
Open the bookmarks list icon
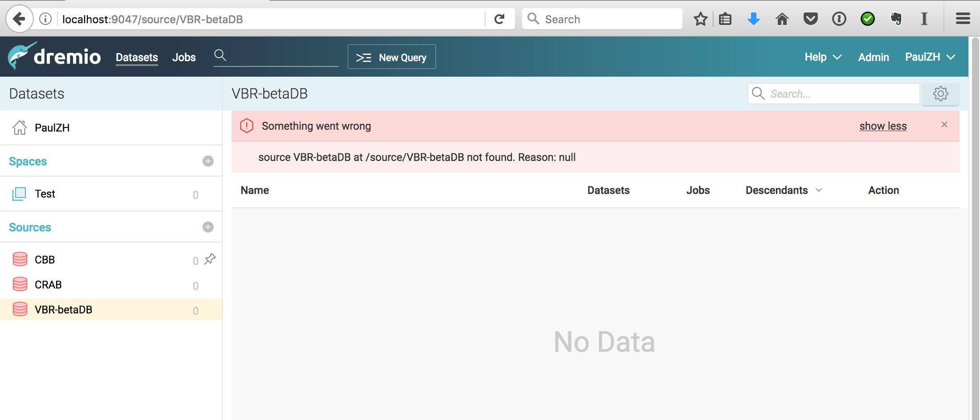coord(725,19)
